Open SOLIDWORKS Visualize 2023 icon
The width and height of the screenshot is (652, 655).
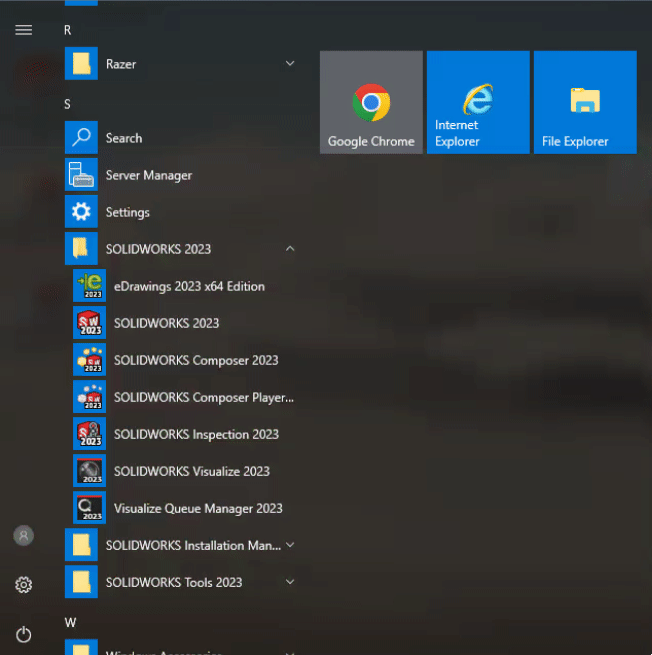tap(89, 471)
